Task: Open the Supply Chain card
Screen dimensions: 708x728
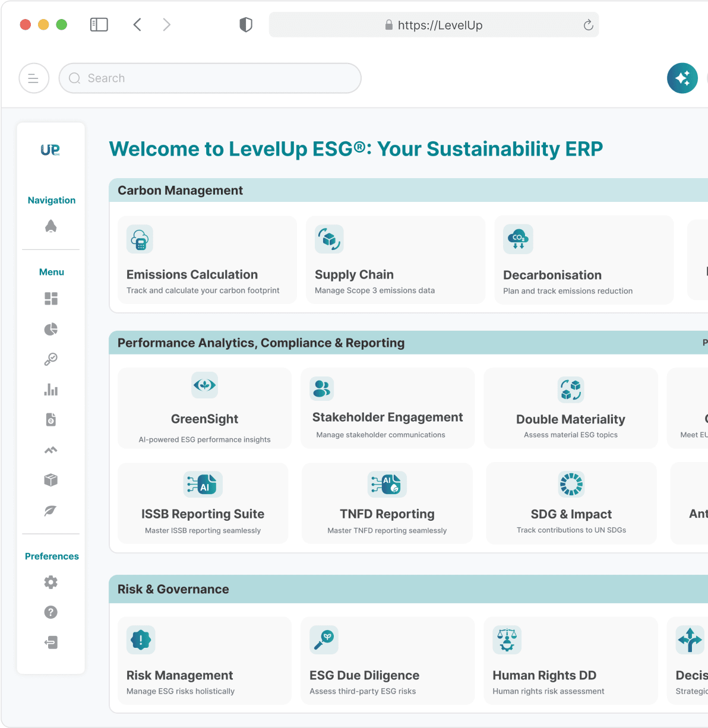Action: 396,260
